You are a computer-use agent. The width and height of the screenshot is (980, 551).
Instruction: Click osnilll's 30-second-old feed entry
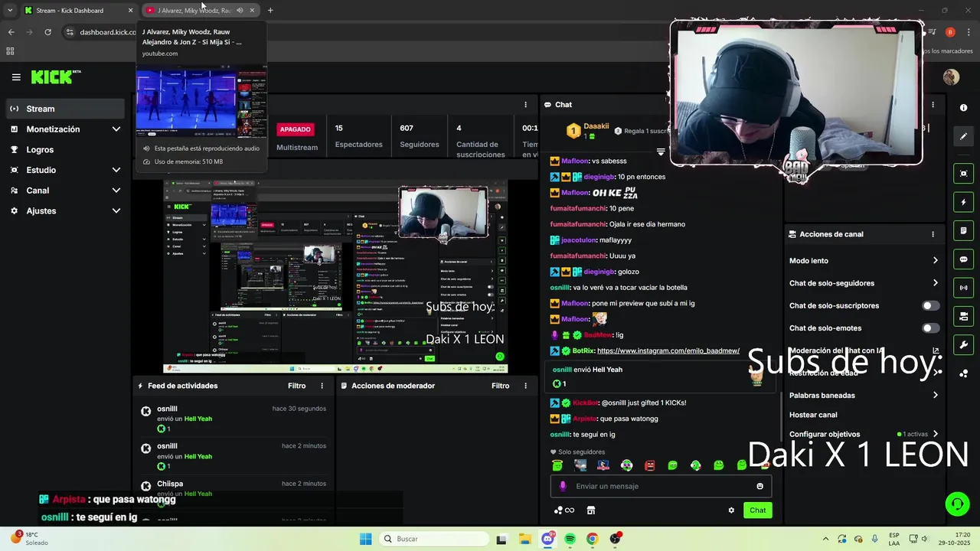coord(234,419)
